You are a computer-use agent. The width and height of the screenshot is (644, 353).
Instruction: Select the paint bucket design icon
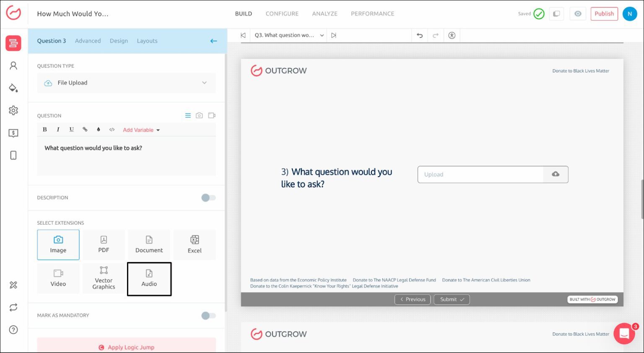13,88
